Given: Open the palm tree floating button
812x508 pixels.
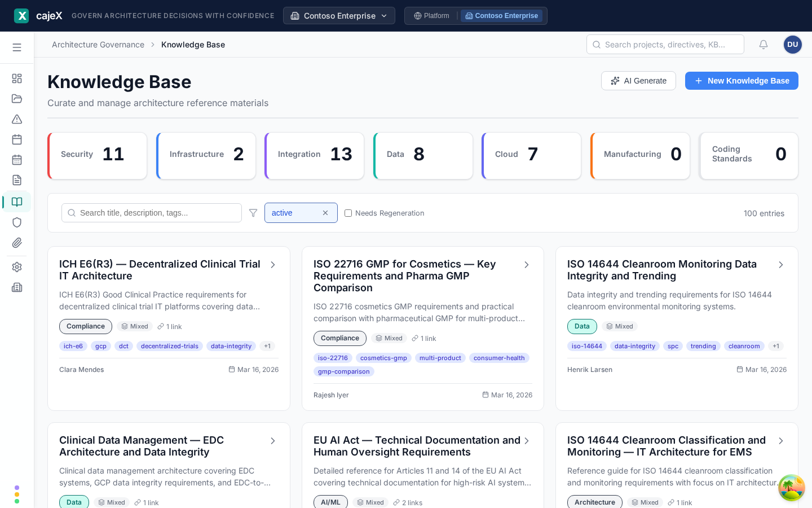Looking at the screenshot, I should (x=791, y=488).
